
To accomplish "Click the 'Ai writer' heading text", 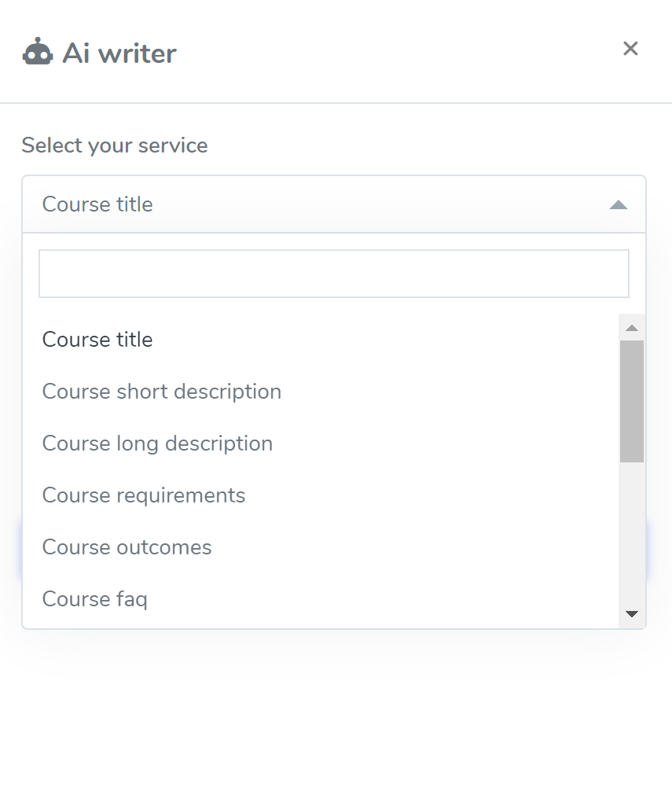I will (x=119, y=53).
